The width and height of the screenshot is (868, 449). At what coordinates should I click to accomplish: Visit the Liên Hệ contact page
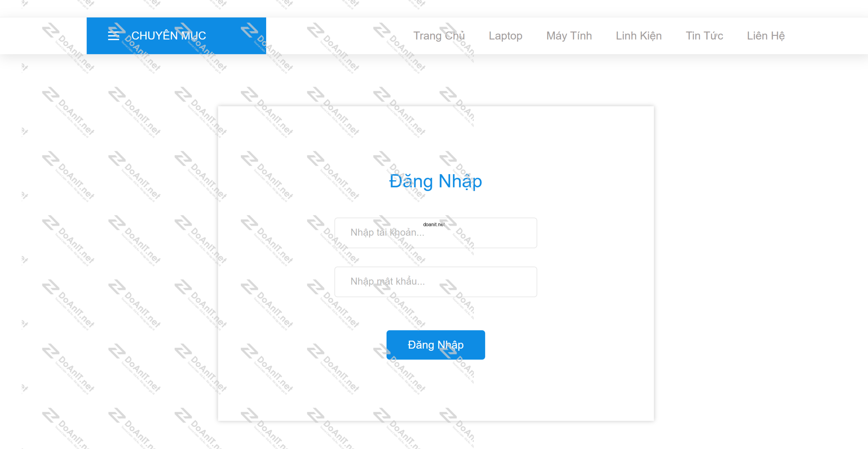pyautogui.click(x=766, y=36)
